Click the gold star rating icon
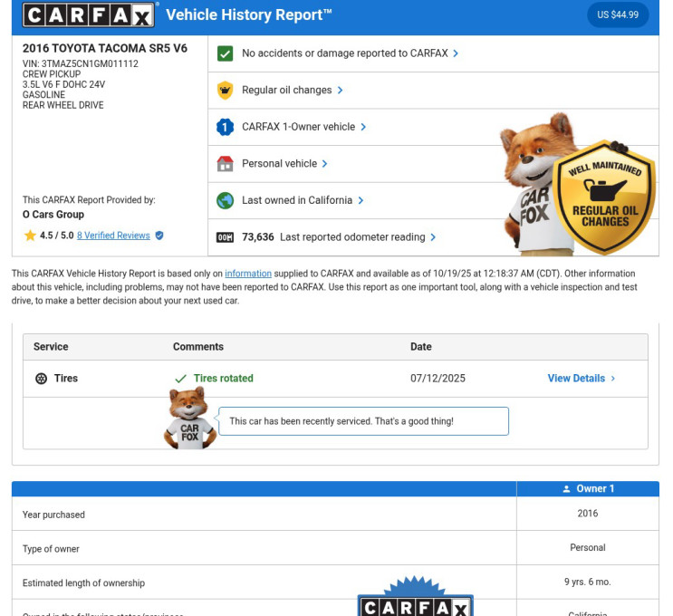Image resolution: width=673 pixels, height=616 pixels. click(30, 236)
